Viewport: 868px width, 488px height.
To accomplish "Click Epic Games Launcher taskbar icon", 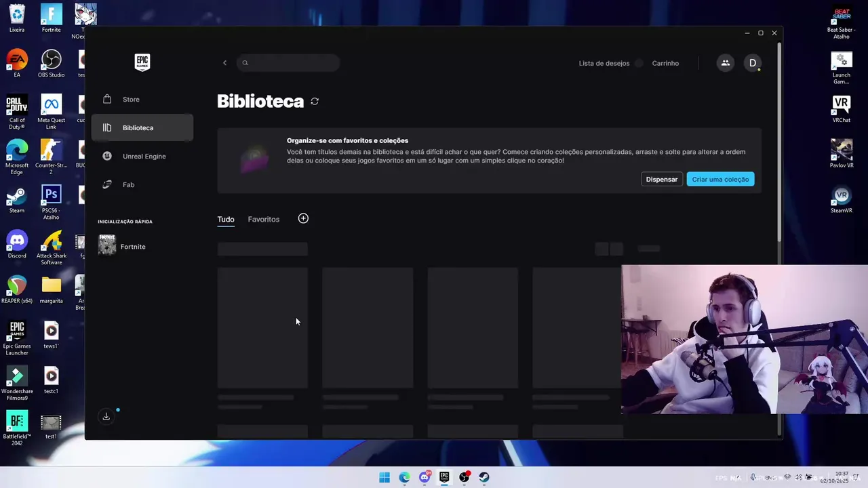I will (x=444, y=477).
